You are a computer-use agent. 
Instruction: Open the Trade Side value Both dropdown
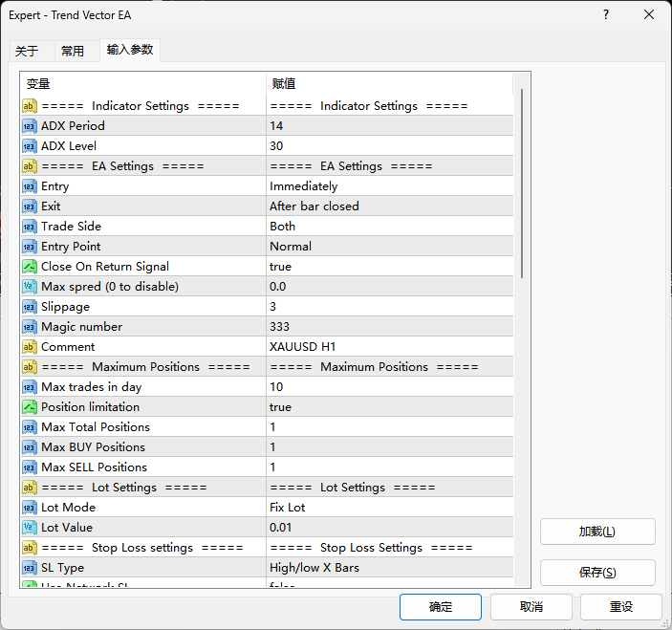coord(283,227)
